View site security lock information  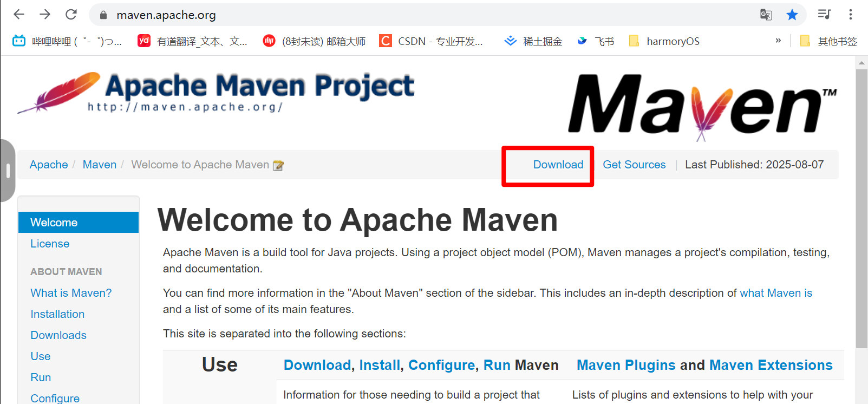[x=103, y=15]
